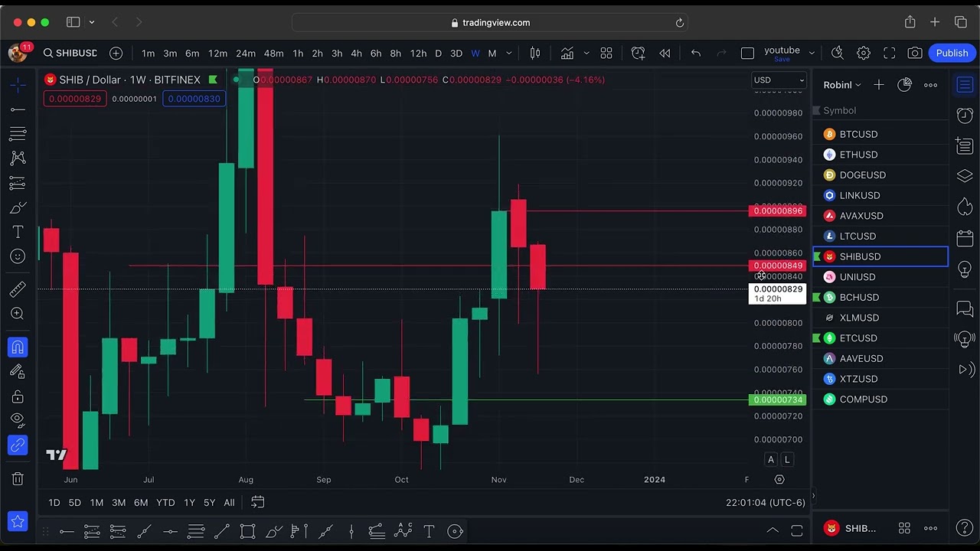Open favorites star toolbar button

18,522
